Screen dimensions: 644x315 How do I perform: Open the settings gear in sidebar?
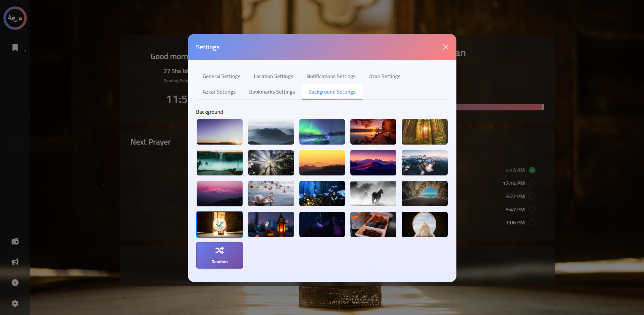point(15,303)
